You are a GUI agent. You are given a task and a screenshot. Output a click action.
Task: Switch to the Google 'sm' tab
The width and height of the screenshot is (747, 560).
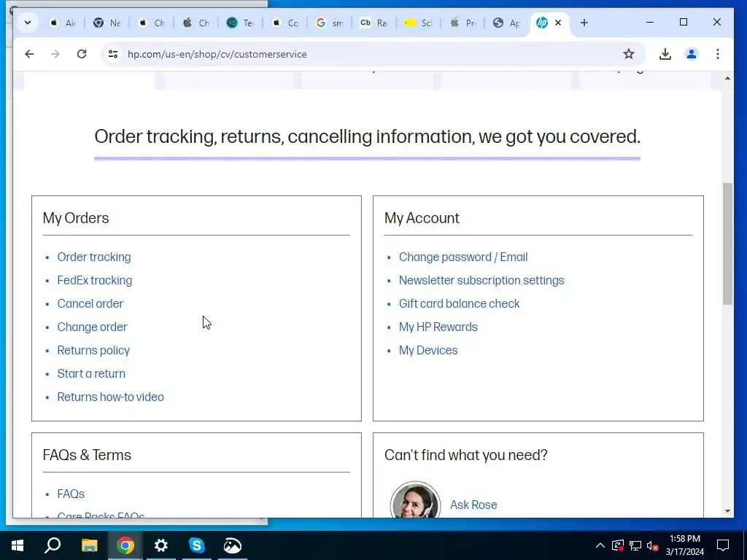(329, 23)
